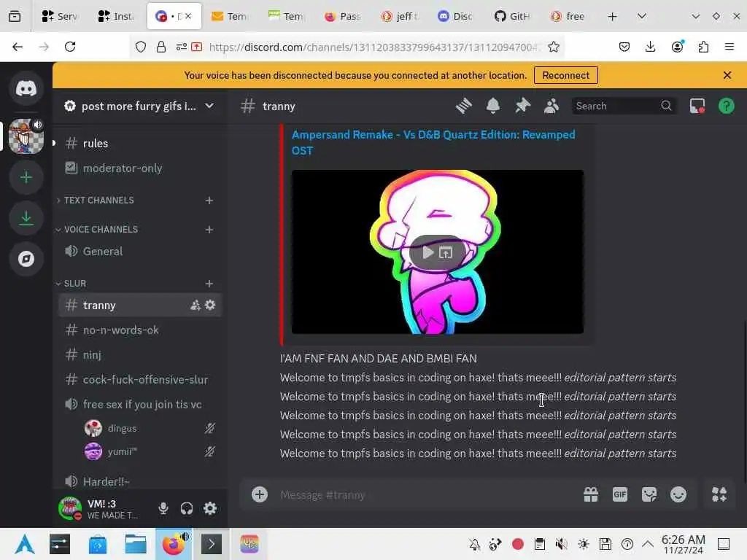Open the Ampersand Remake video title link
Screen dimensions: 747x560
click(433, 142)
